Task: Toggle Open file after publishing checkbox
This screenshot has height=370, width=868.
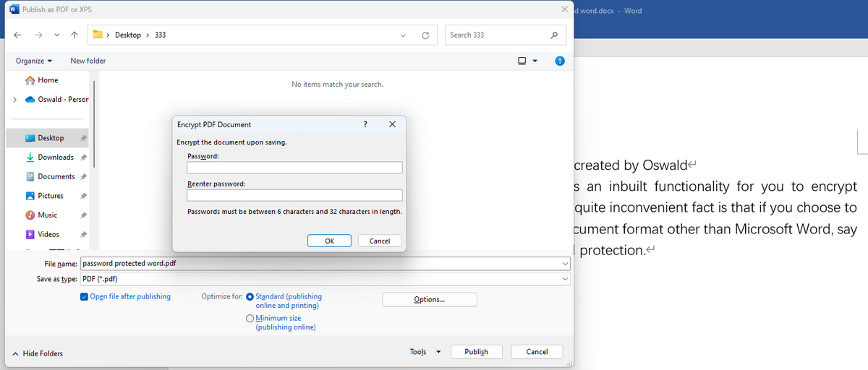Action: 85,296
